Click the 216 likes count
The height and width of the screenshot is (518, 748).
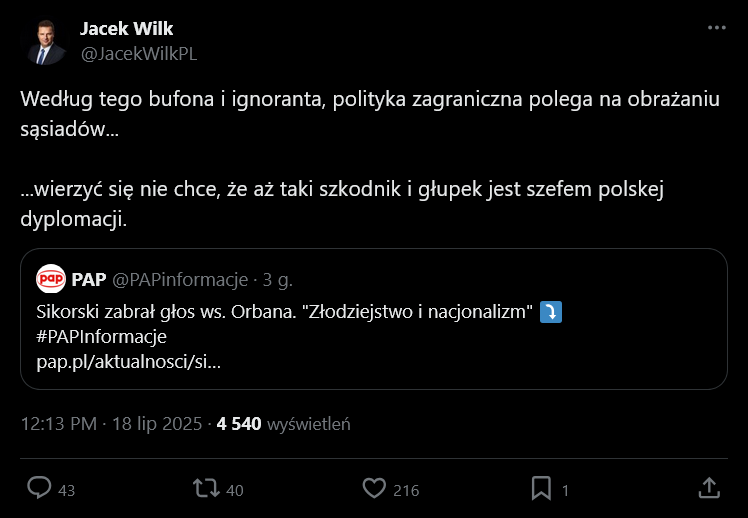[406, 490]
